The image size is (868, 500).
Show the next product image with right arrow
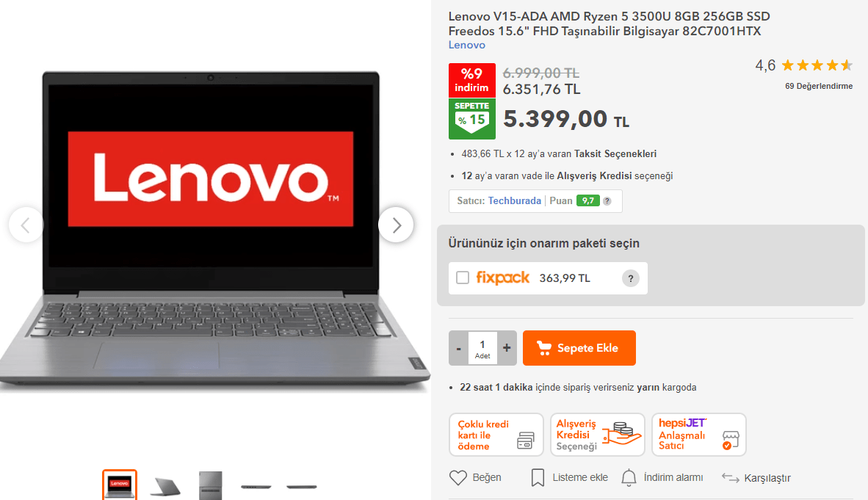[396, 225]
